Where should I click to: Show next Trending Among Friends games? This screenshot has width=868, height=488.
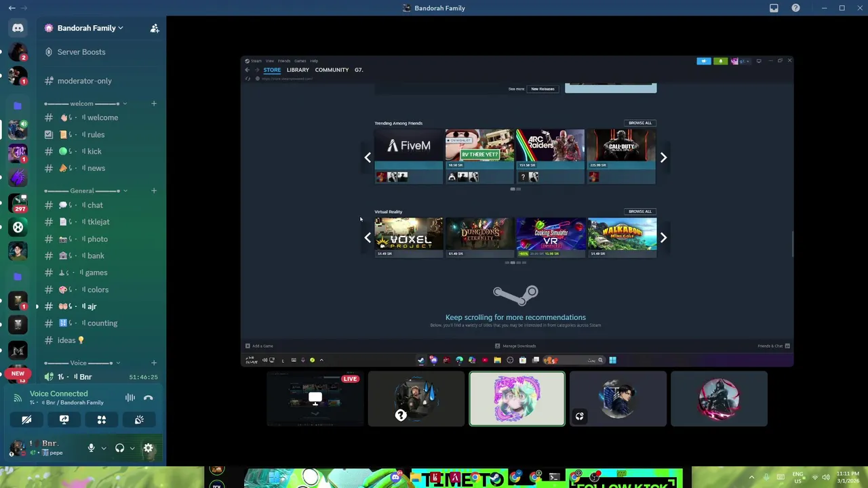pyautogui.click(x=663, y=157)
